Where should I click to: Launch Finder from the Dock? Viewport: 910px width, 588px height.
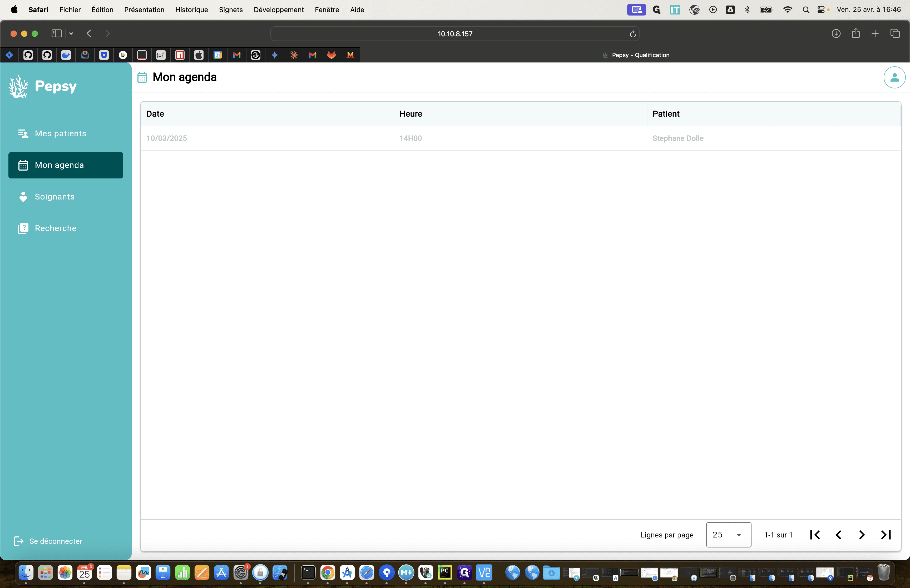point(26,573)
